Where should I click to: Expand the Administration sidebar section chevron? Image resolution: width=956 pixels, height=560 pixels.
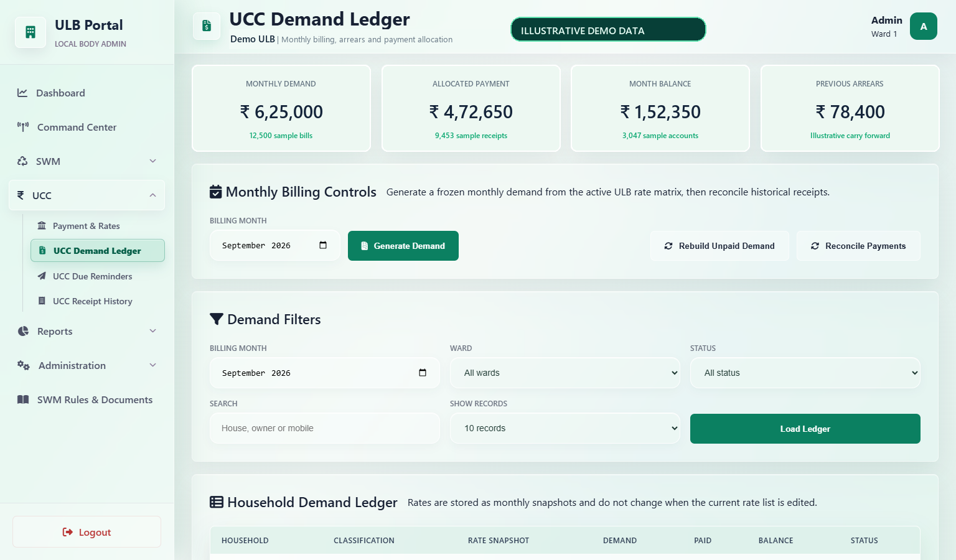[153, 365]
